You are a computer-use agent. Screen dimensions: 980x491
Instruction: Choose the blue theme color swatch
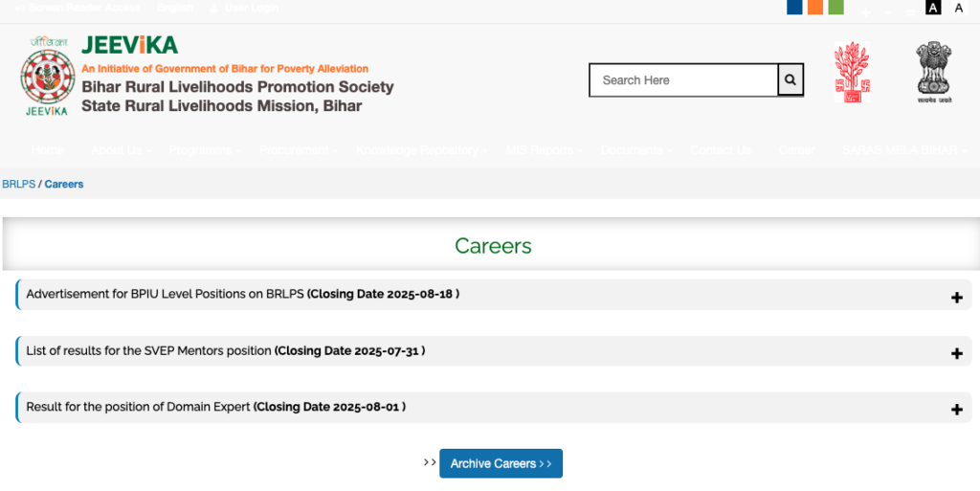tap(794, 7)
